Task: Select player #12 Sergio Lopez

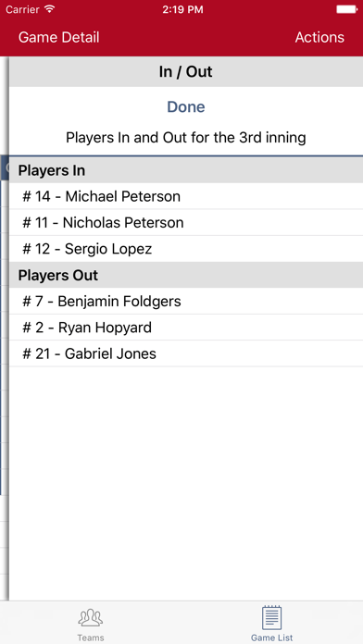Action: point(186,249)
